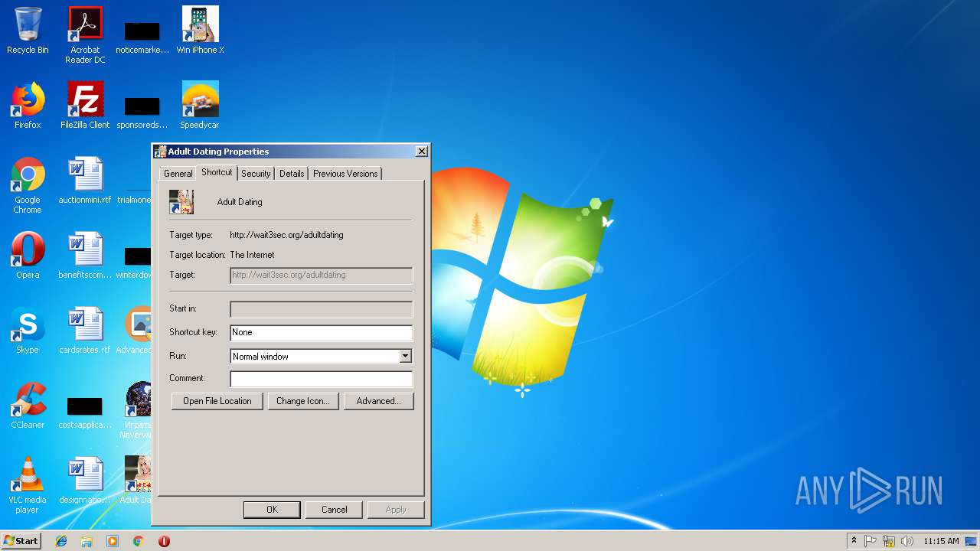Switch to the General tab

[x=178, y=174]
